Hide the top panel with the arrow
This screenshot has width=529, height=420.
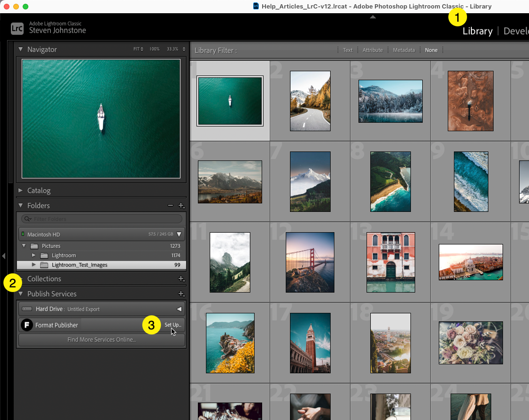pyautogui.click(x=373, y=17)
